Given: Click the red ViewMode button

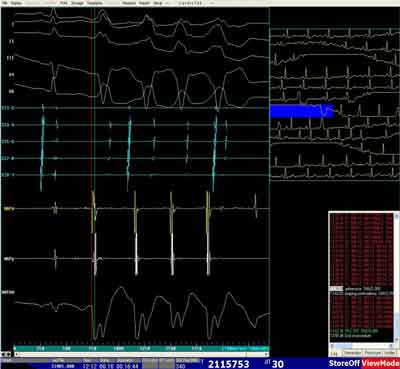Looking at the screenshot, I should coord(380,364).
